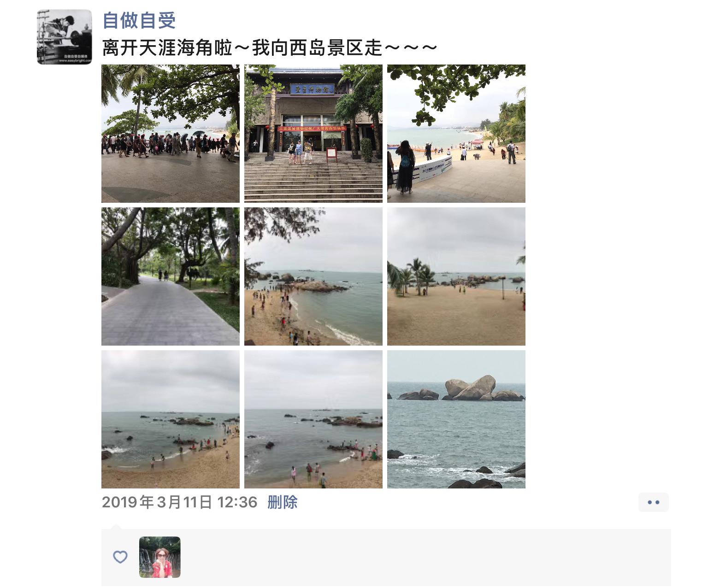
Task: Open the bottom-middle grey sky seaside photo
Action: 313,419
